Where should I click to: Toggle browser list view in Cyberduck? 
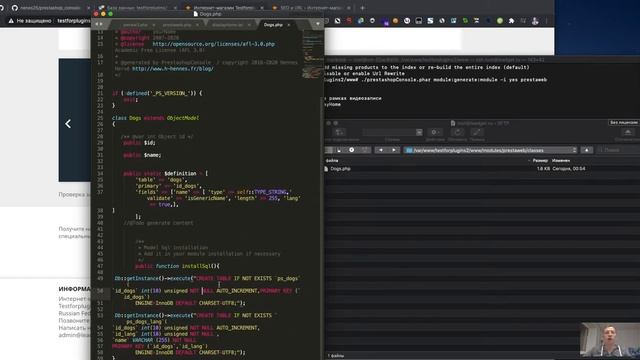pyautogui.click(x=329, y=150)
